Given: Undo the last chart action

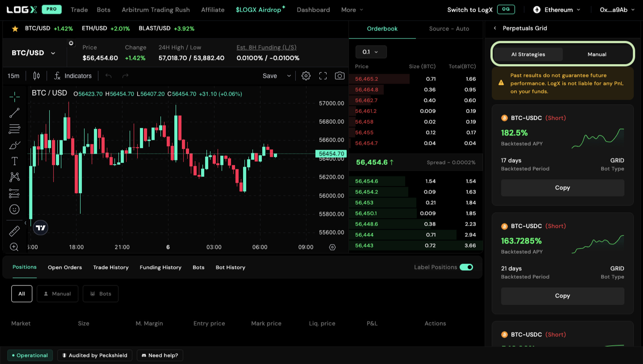Looking at the screenshot, I should point(109,76).
